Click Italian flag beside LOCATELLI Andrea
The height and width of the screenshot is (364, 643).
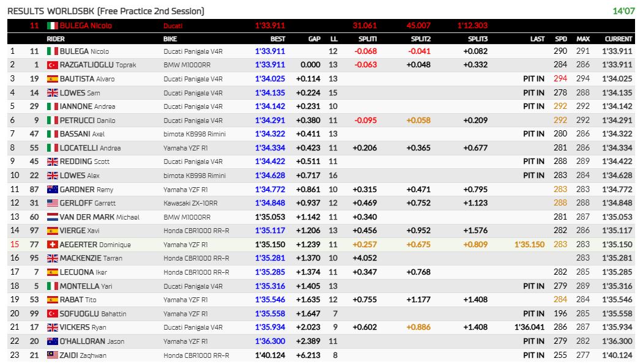coord(53,147)
